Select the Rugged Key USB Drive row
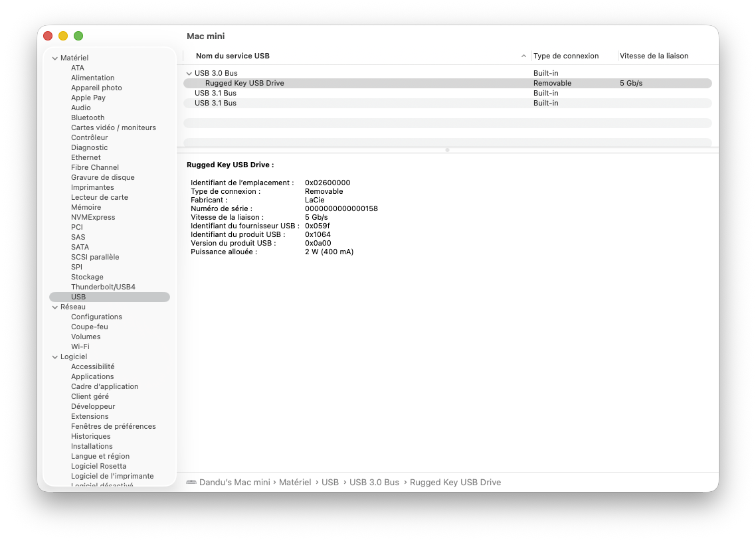This screenshot has height=541, width=756. (x=448, y=84)
